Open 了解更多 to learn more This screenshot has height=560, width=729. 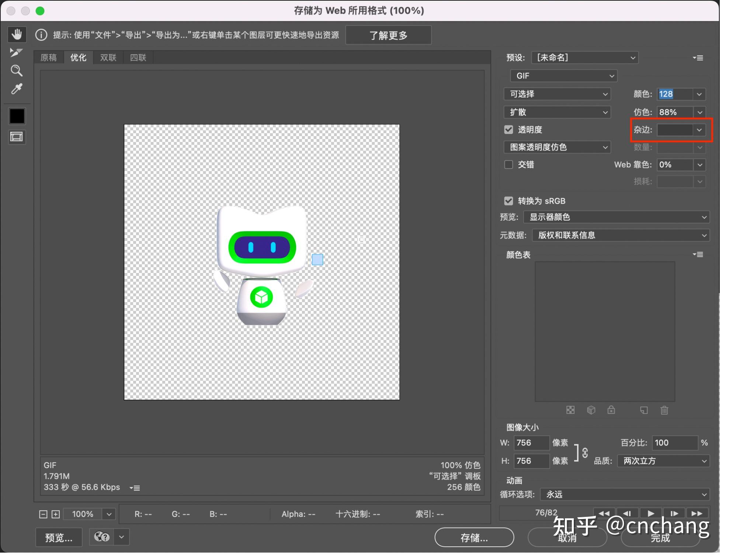pos(388,35)
